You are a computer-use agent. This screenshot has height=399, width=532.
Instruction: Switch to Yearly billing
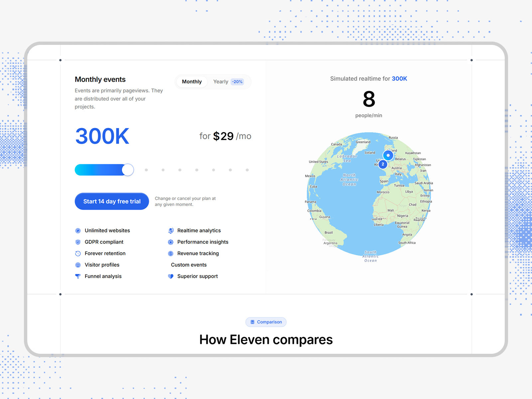[221, 82]
